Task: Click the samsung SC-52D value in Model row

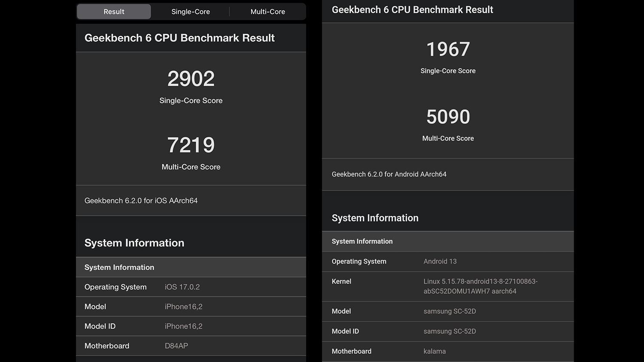Action: point(450,311)
